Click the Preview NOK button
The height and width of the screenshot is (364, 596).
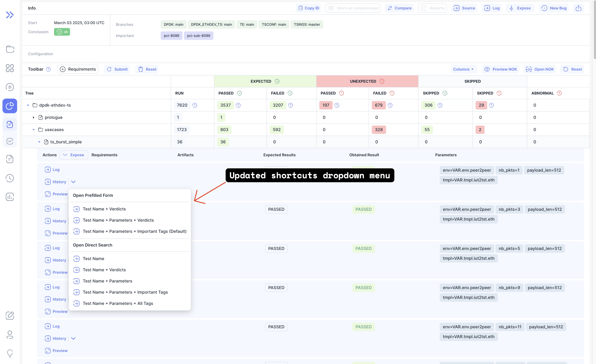click(500, 69)
